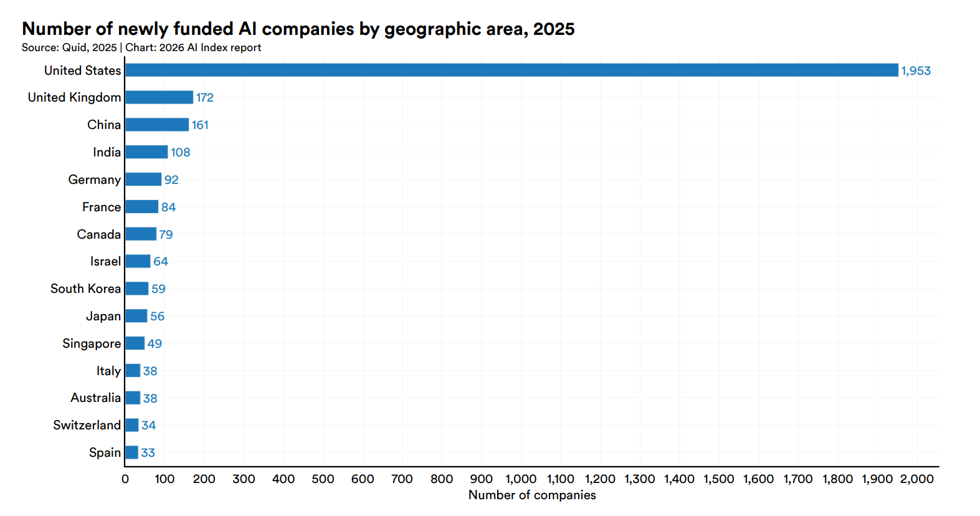Image resolution: width=980 pixels, height=516 pixels.
Task: Click the 1,000 x-axis tick label
Action: click(x=521, y=479)
